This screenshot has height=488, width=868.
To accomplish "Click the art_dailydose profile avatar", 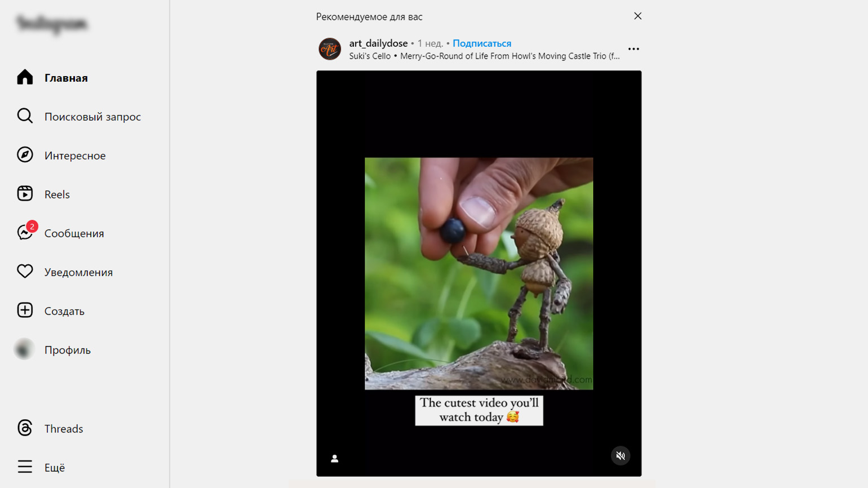I will [330, 49].
